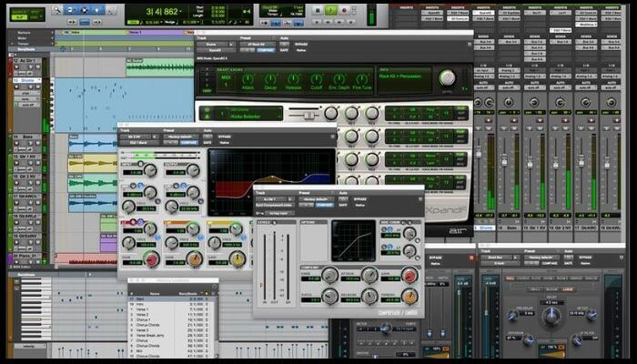Mute the Ac Gtr 1 track
The width and height of the screenshot is (637, 364).
(38, 67)
